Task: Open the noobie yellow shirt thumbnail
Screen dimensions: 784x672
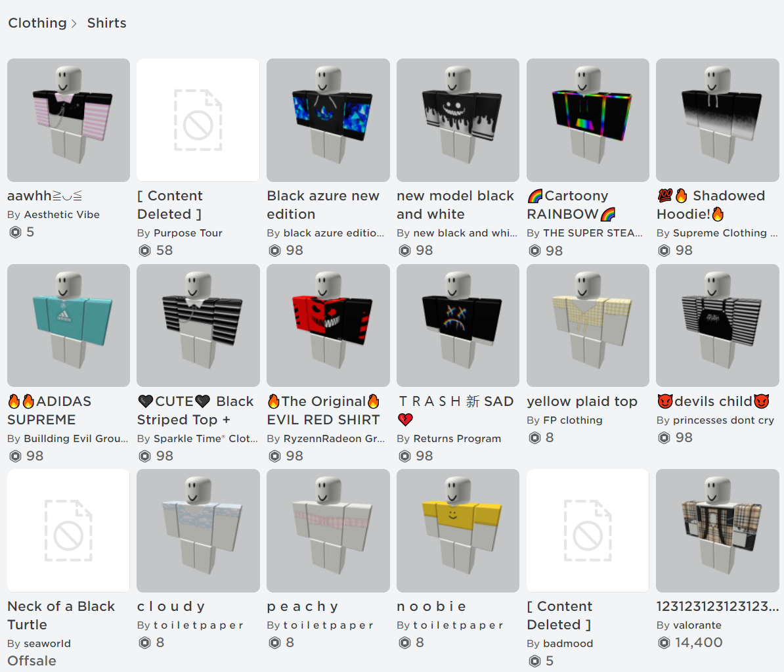Action: point(458,530)
